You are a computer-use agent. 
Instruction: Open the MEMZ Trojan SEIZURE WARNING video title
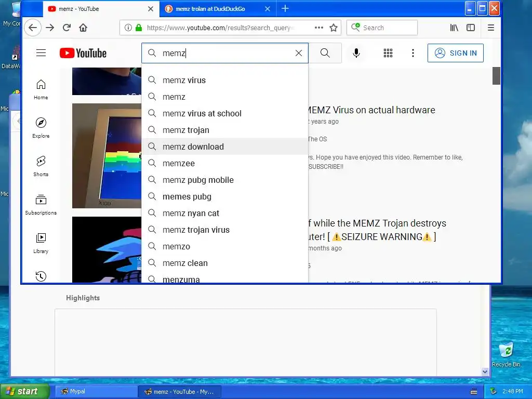point(377,230)
